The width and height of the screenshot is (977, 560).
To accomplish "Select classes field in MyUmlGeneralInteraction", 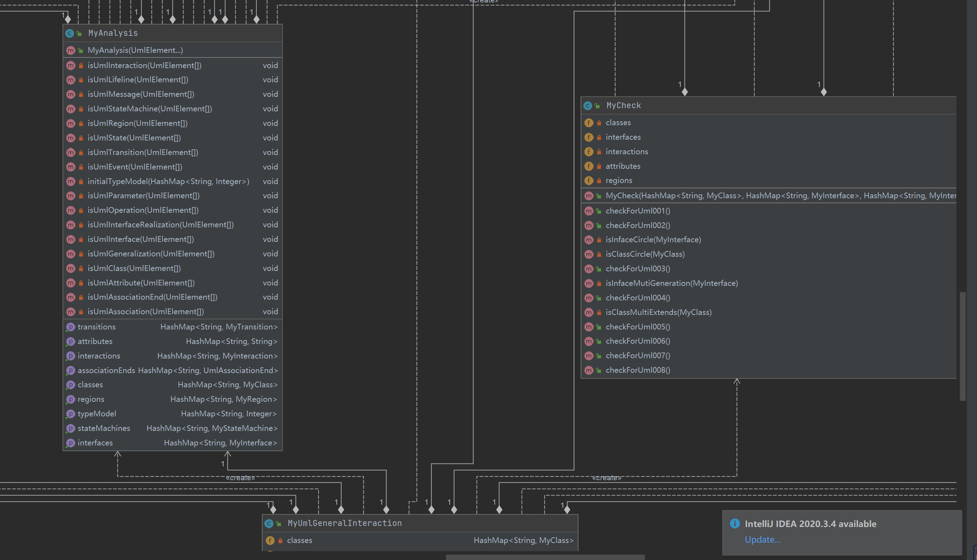I will 300,540.
